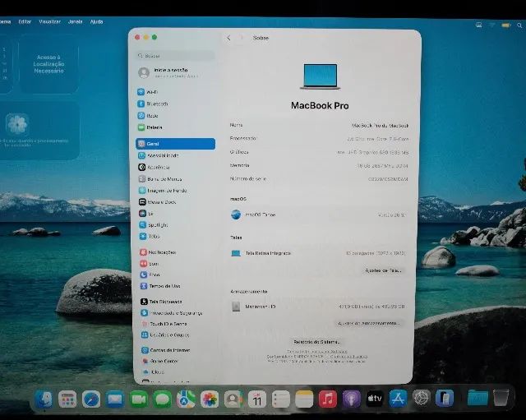526x420 pixels.
Task: Open Reminders from the Dock
Action: [281, 399]
